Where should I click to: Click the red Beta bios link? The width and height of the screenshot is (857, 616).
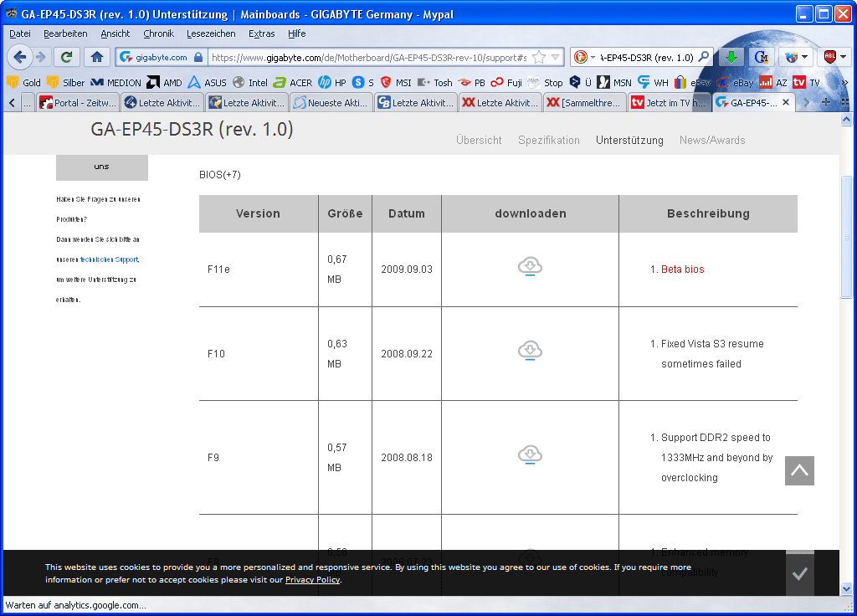pos(683,269)
